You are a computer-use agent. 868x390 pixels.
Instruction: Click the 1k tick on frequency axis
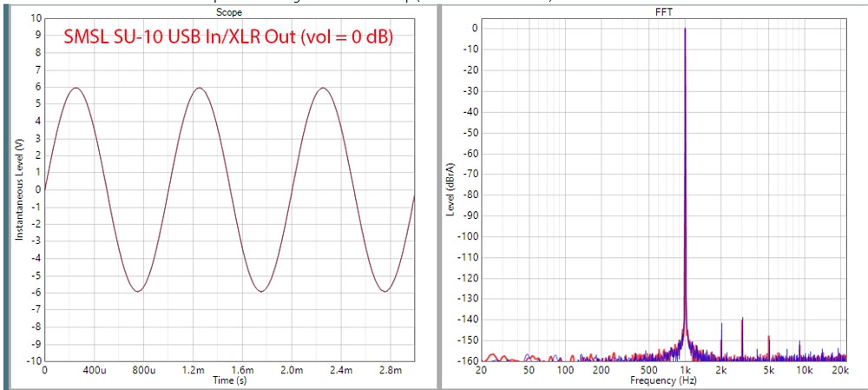point(685,370)
